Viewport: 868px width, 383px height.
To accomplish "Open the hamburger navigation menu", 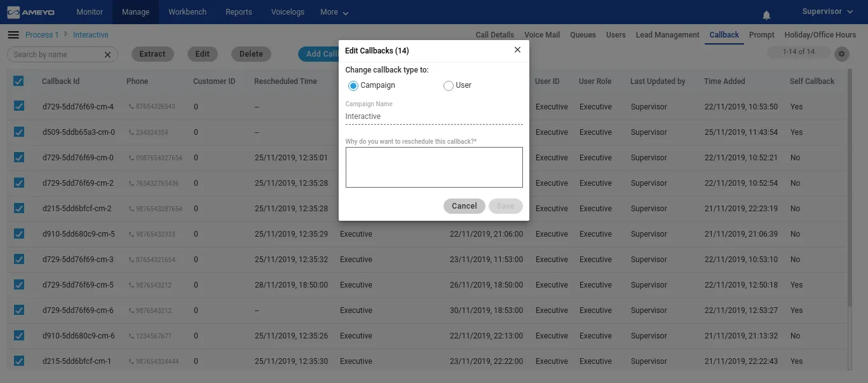I will click(13, 35).
